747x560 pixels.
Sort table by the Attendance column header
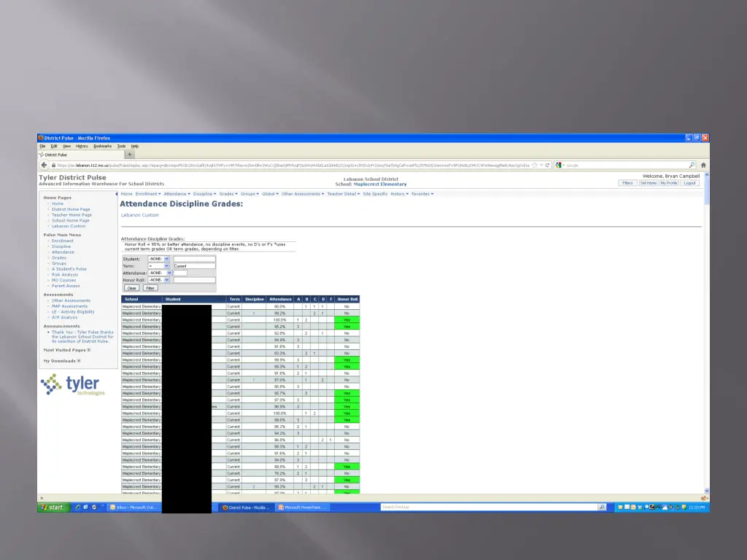pyautogui.click(x=280, y=300)
